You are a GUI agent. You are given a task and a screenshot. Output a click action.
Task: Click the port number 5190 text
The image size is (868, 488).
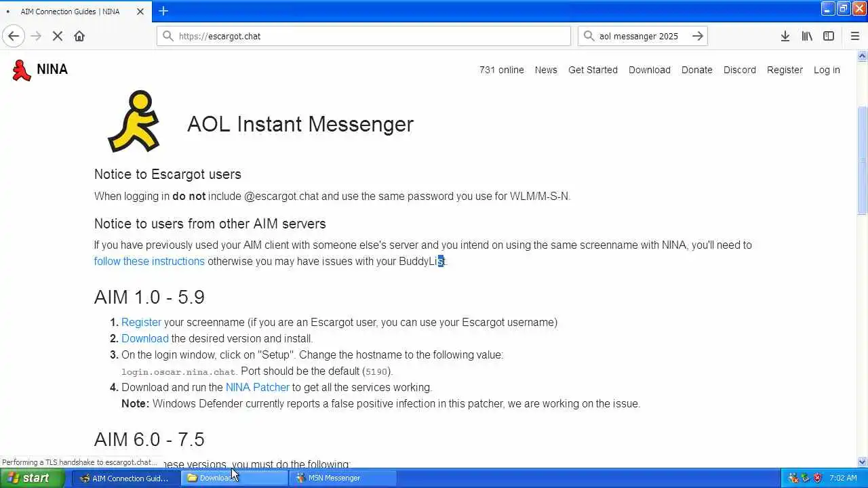pyautogui.click(x=376, y=371)
